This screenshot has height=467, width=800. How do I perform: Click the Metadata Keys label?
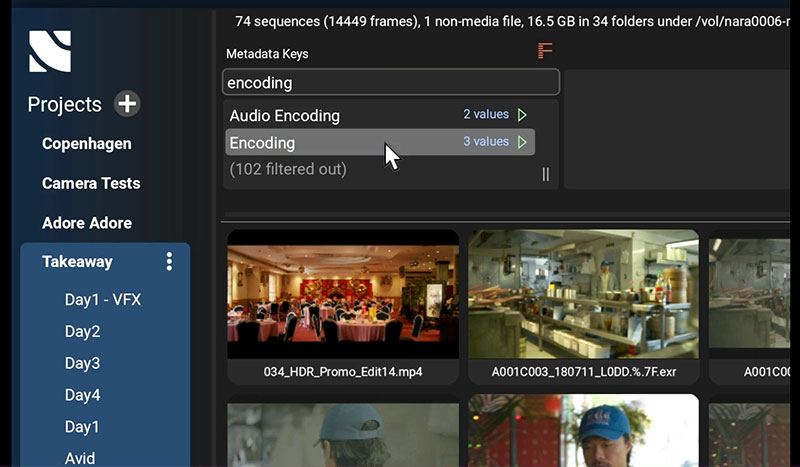pyautogui.click(x=267, y=54)
